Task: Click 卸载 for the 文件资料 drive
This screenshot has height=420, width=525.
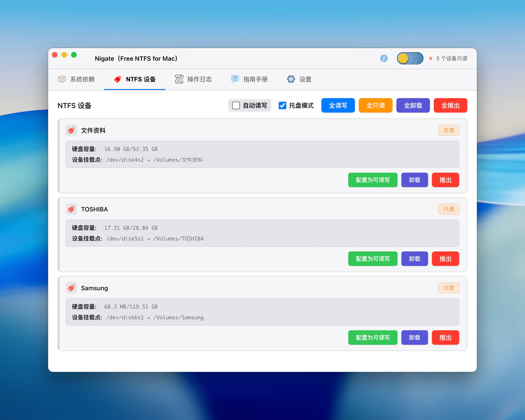Action: [414, 180]
